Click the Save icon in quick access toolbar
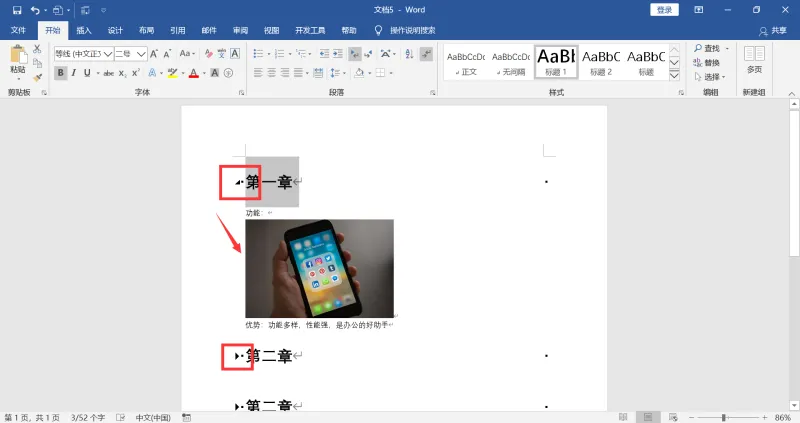The height and width of the screenshot is (423, 800). [17, 10]
